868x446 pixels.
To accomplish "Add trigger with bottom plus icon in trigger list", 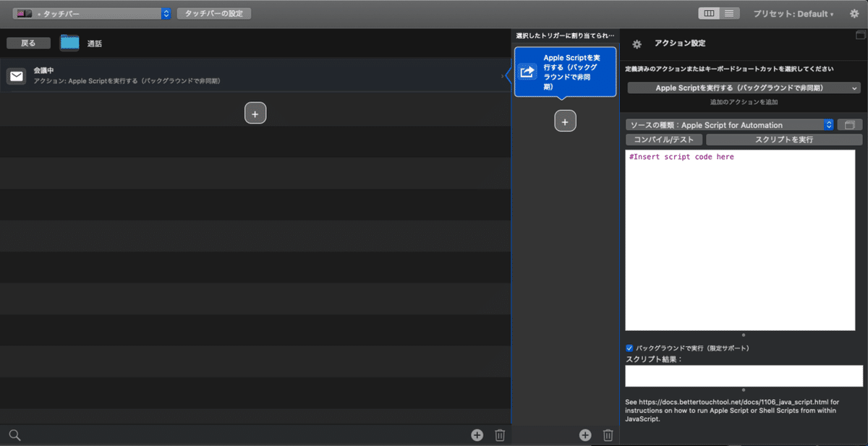I will pos(477,434).
